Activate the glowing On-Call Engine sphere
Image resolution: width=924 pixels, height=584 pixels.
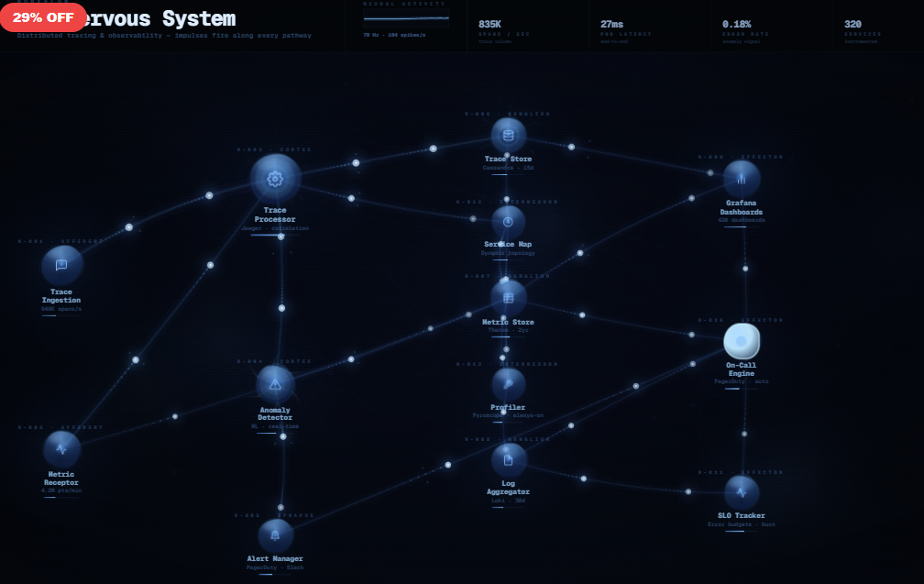tap(741, 341)
